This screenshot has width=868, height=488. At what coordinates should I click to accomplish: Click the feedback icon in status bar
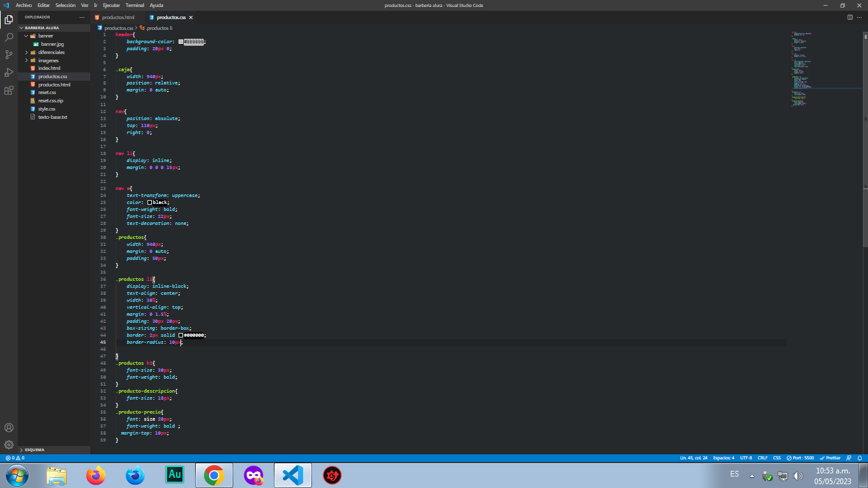coord(849,457)
